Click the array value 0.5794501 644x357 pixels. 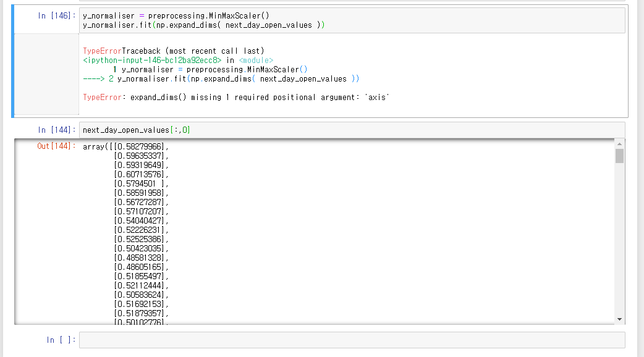point(137,183)
